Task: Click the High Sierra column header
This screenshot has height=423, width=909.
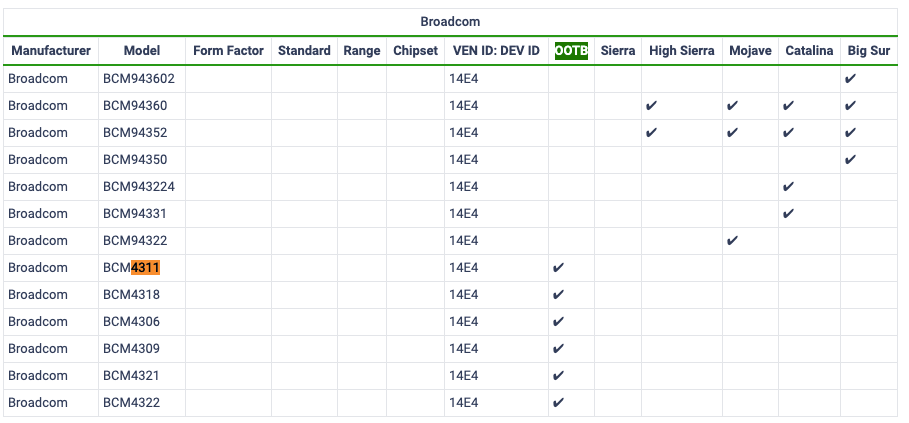Action: click(681, 51)
